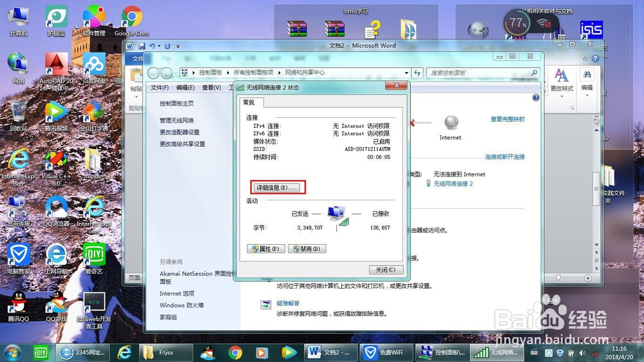Open the 护眼宝 desktop icon
644x362 pixels.
[56, 21]
